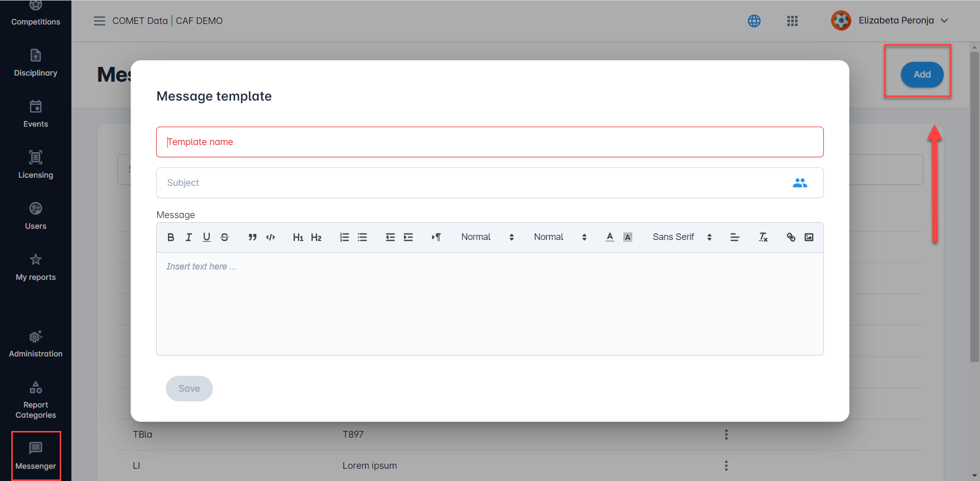Insert a blockquote in the message
980x481 pixels.
click(252, 237)
